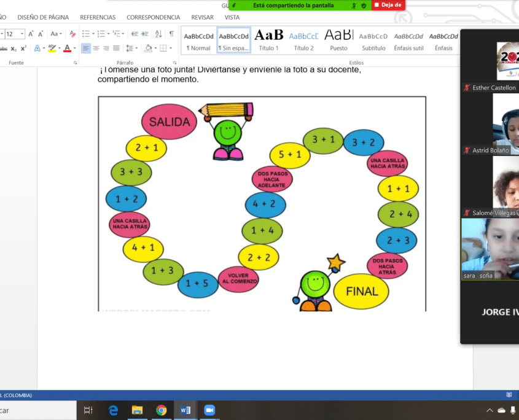Open Google Chrome from taskbar
This screenshot has height=420, width=519.
pos(161,410)
